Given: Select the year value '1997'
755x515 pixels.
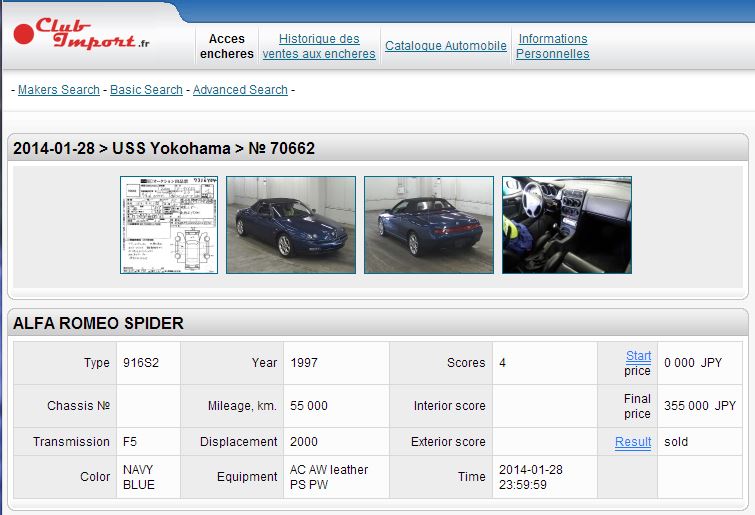Looking at the screenshot, I should 304,363.
